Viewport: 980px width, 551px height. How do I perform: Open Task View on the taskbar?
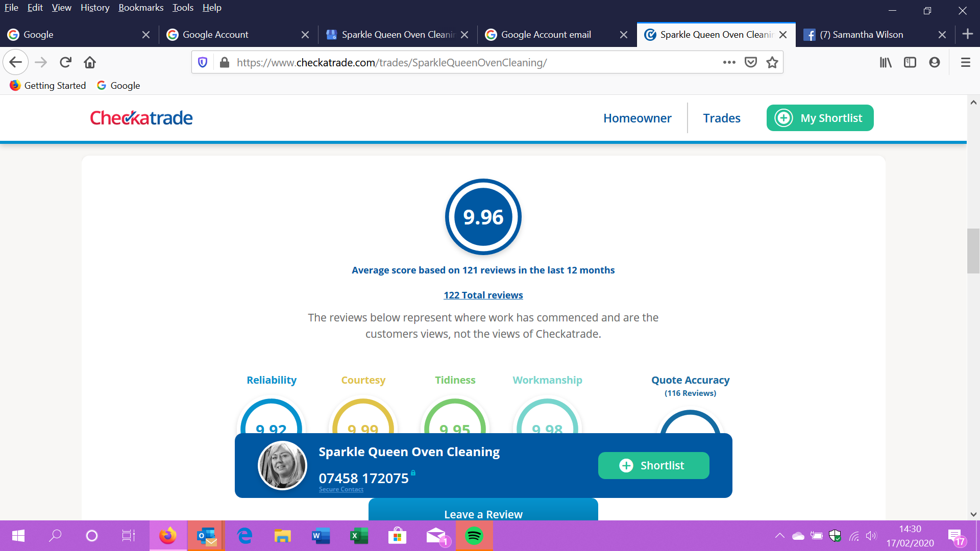129,536
